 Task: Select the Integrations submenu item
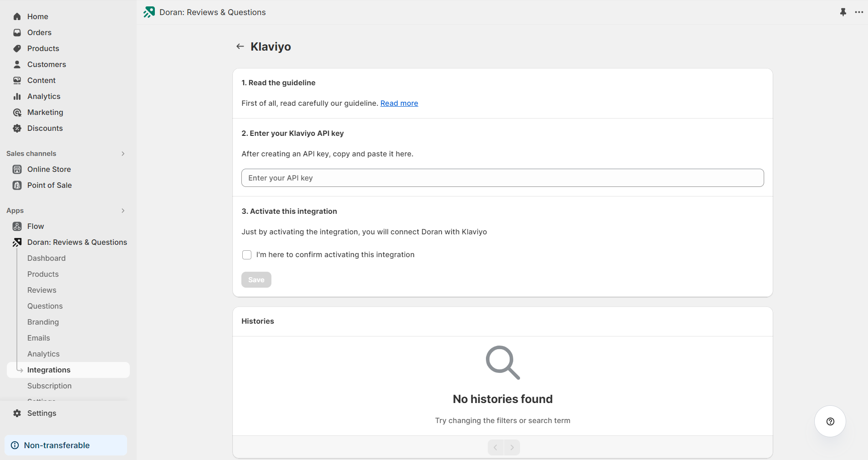coord(68,370)
